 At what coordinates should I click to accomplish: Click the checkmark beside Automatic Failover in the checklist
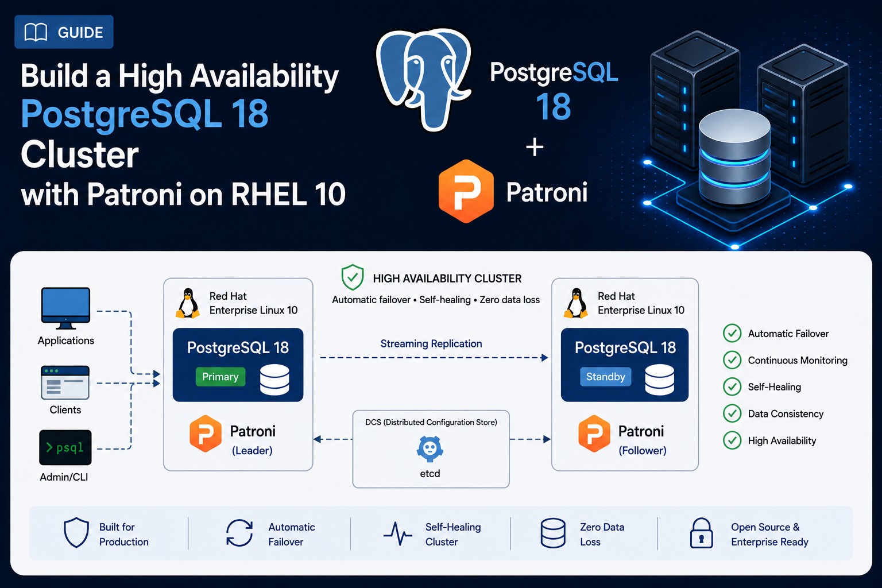click(x=732, y=333)
